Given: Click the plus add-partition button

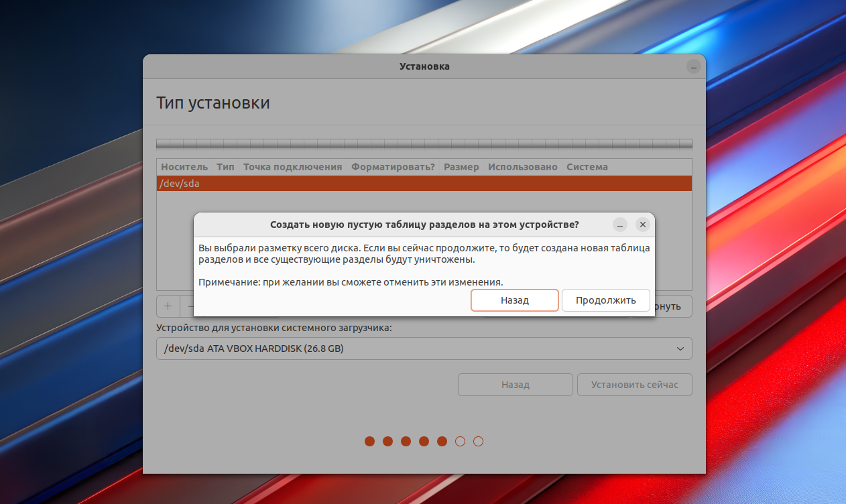Looking at the screenshot, I should (x=168, y=306).
